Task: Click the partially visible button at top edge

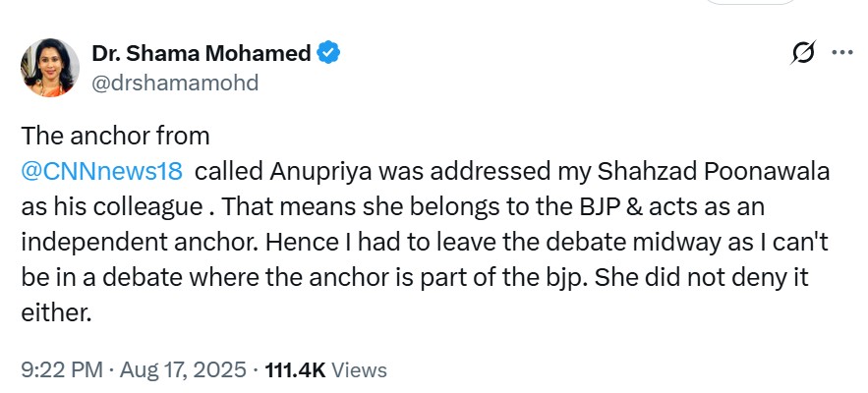Action: coord(754,3)
